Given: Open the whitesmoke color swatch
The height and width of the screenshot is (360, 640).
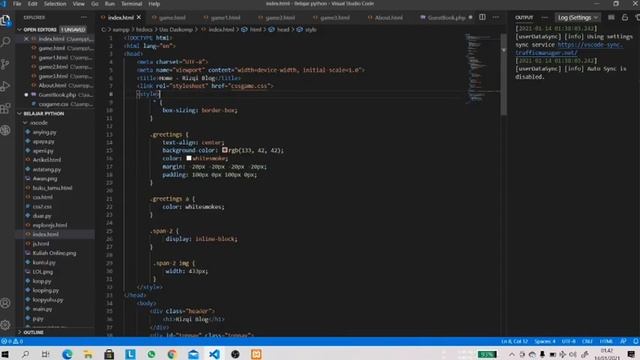Looking at the screenshot, I should [189, 158].
